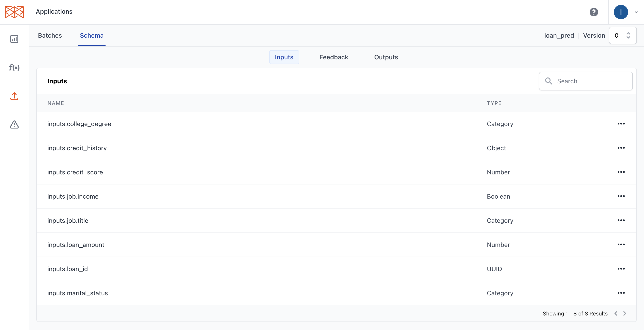Image resolution: width=644 pixels, height=330 pixels.
Task: Open the upload sidebar icon
Action: [14, 96]
